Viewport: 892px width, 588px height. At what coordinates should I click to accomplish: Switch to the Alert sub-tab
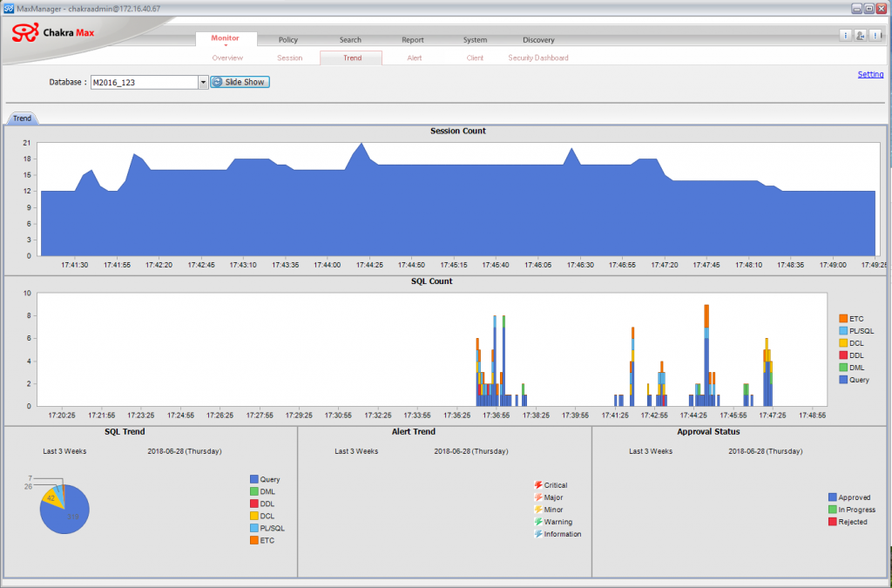(x=414, y=57)
